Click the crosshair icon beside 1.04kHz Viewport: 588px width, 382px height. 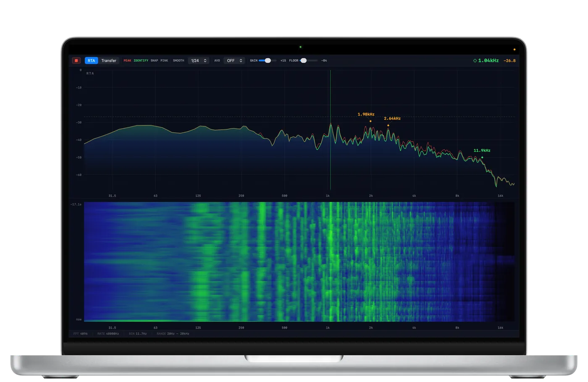pos(475,60)
